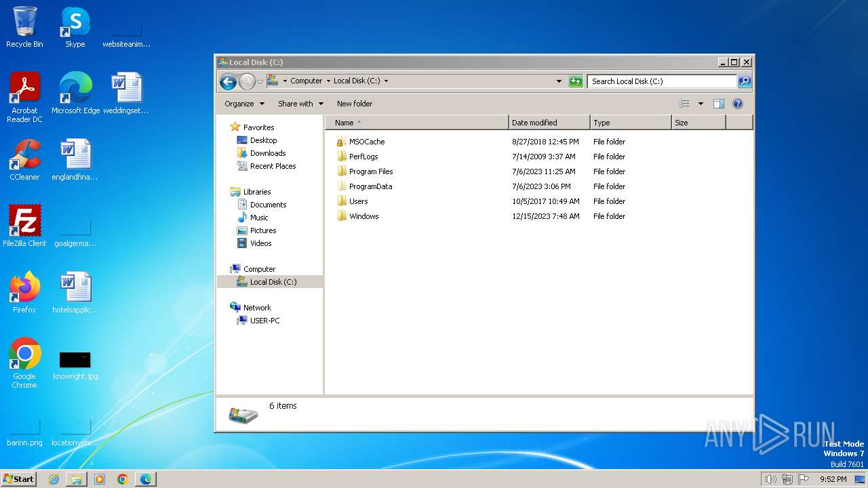Open Internet Explorer from taskbar

tap(54, 479)
